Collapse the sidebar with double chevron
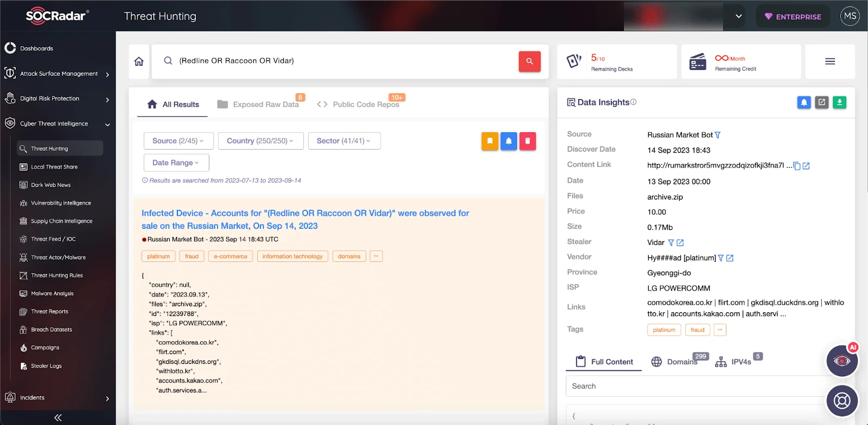 58,417
